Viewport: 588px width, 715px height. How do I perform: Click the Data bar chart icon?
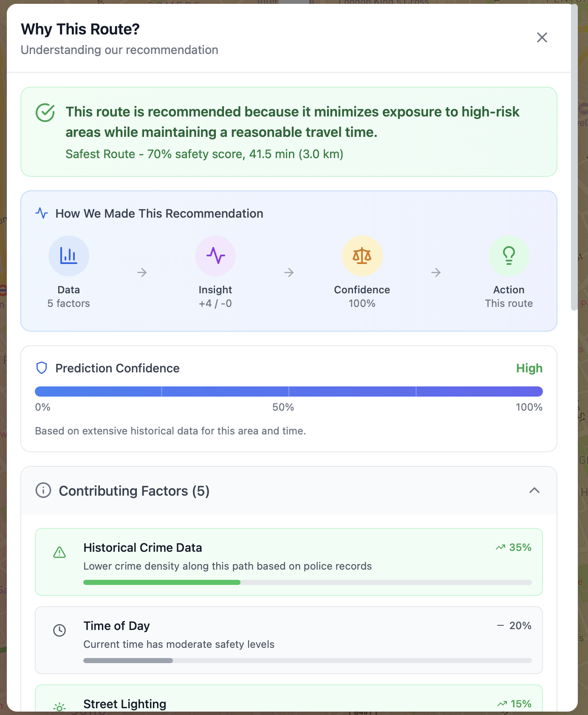69,256
